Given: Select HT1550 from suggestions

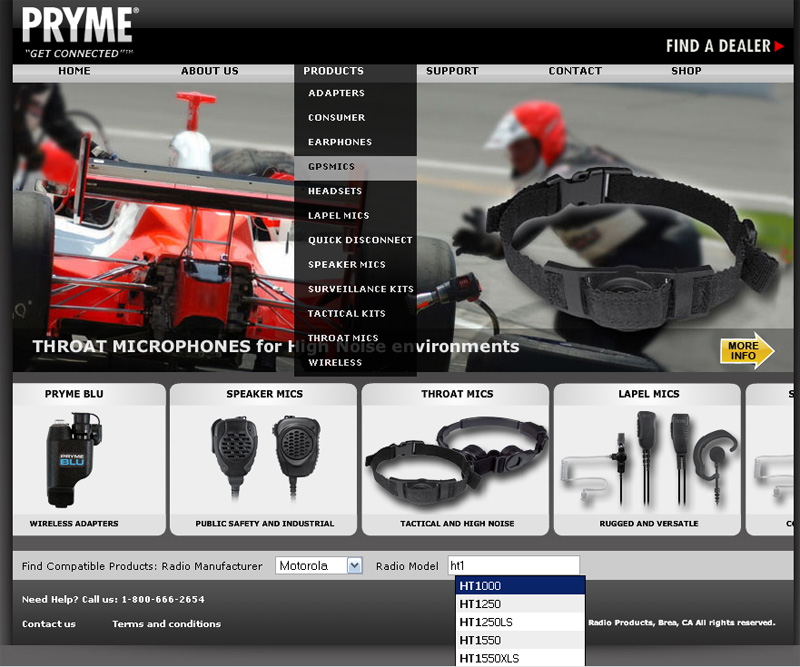Looking at the screenshot, I should point(520,640).
